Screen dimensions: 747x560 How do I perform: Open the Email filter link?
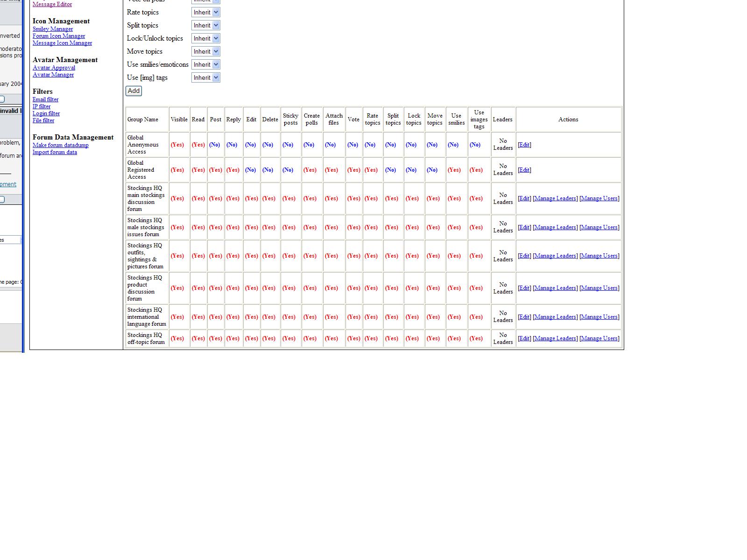[45, 99]
